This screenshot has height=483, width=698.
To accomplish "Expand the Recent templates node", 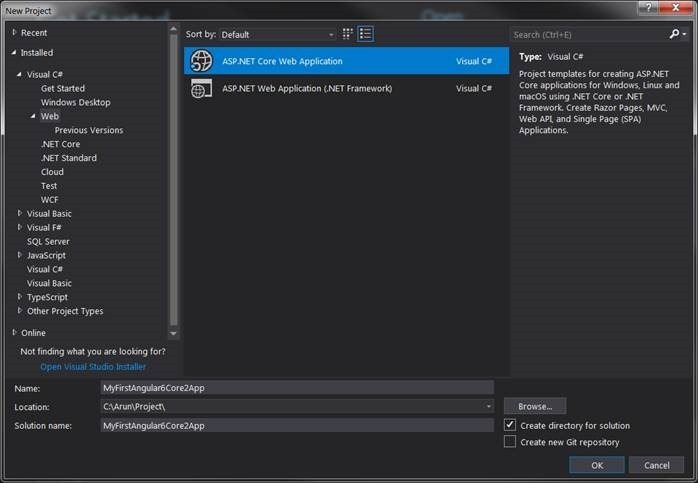I will (x=14, y=33).
